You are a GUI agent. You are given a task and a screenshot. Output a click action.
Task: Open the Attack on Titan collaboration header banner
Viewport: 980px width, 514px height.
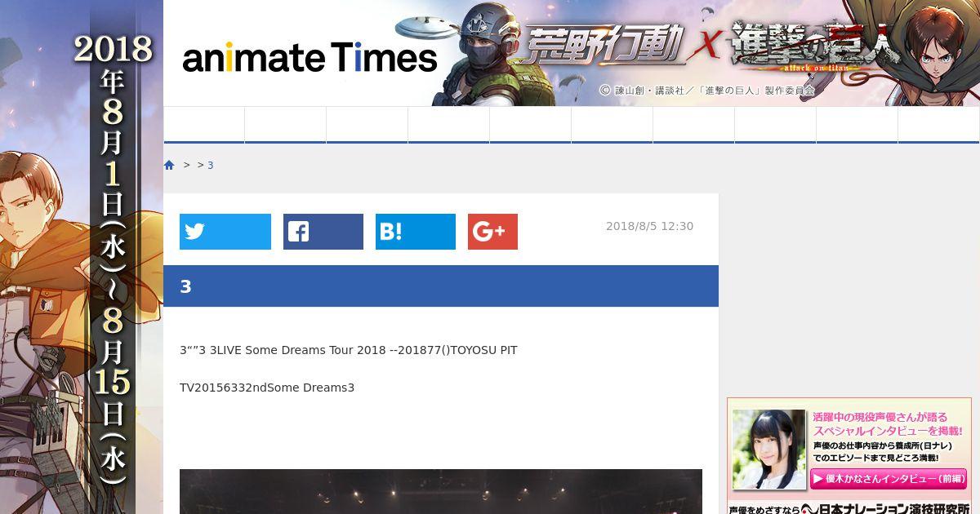click(x=688, y=53)
